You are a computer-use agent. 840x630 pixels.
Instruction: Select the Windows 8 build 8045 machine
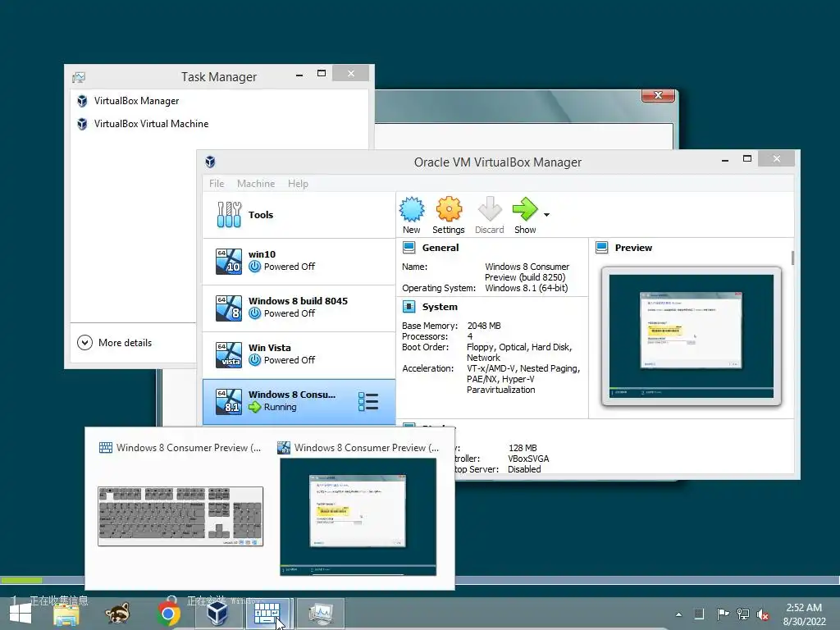299,308
